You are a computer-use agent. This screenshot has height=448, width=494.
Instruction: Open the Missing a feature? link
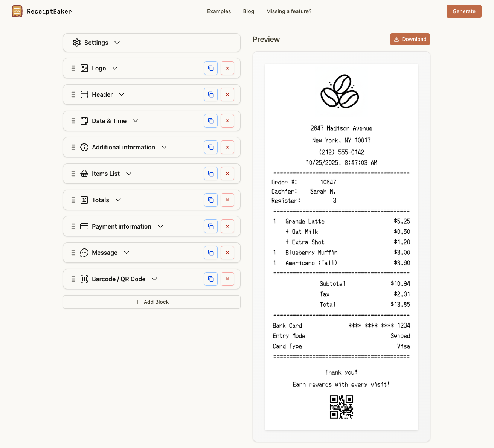tap(288, 11)
